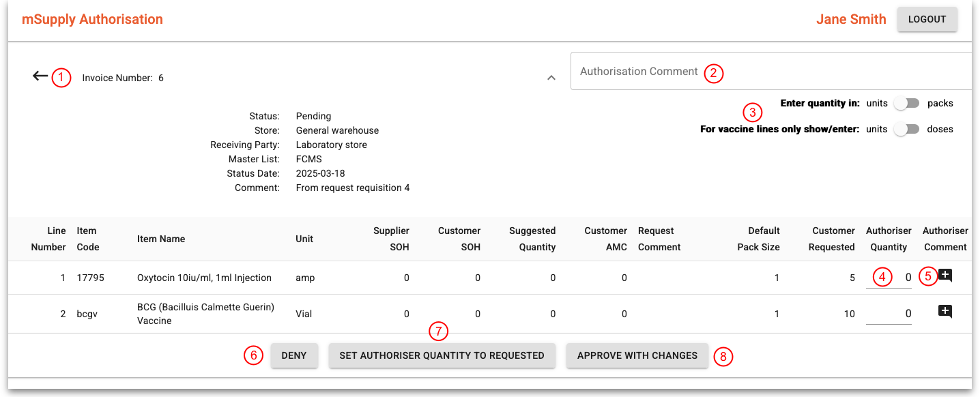Click the Customer Requested column header
Viewport: 980px width, 397px height.
(x=832, y=239)
